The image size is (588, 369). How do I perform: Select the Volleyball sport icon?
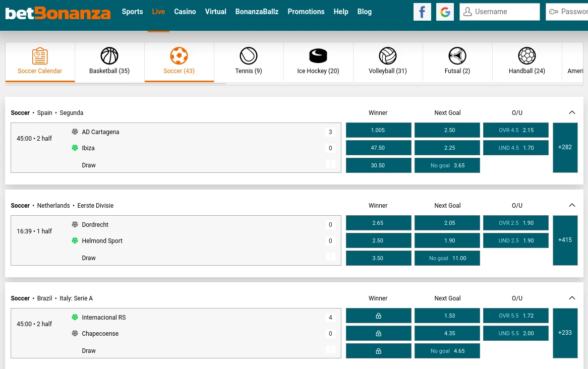(388, 56)
